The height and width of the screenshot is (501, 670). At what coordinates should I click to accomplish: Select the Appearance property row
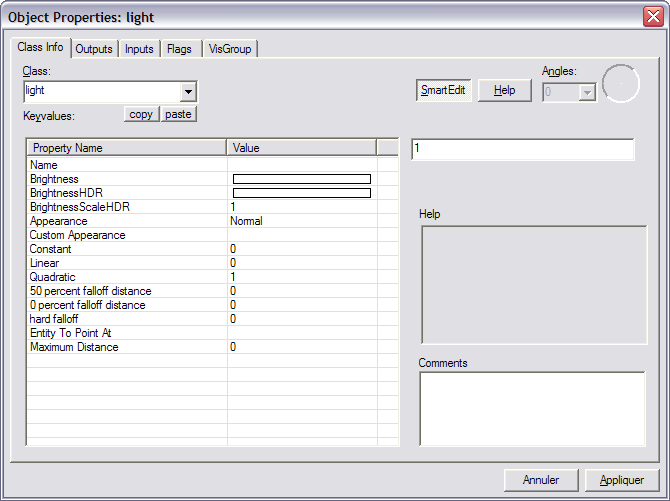(58, 221)
